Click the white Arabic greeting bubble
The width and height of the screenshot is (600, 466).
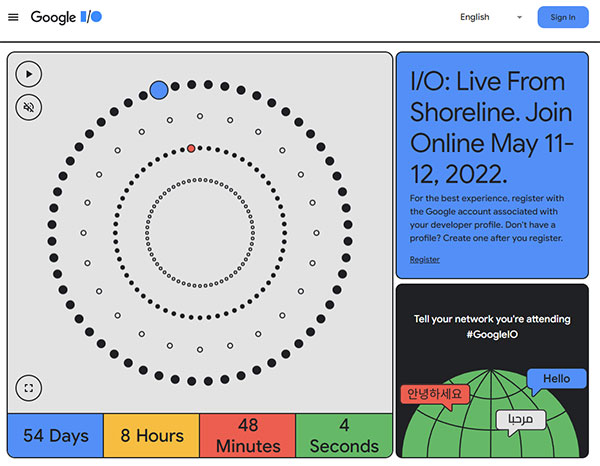coord(520,421)
